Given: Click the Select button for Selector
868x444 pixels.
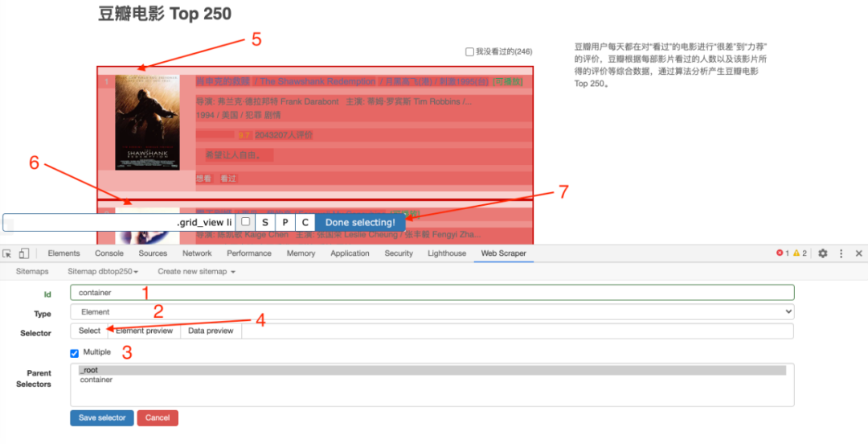Looking at the screenshot, I should click(x=89, y=331).
